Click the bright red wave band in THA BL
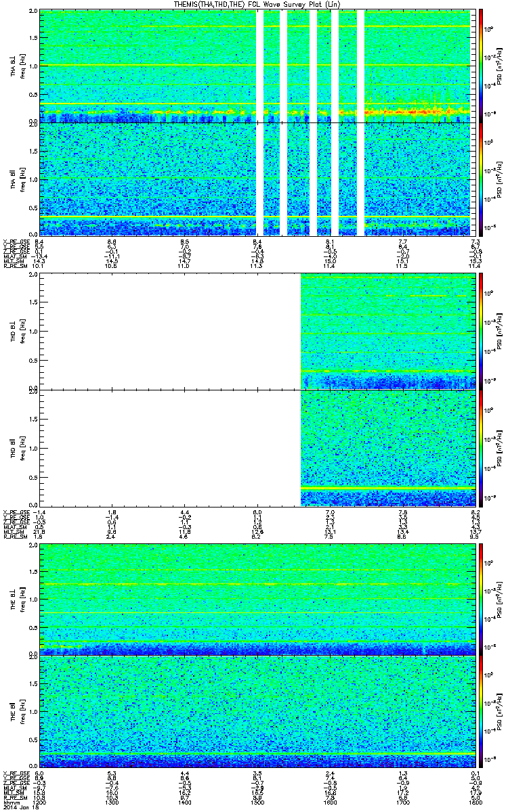 click(x=417, y=110)
